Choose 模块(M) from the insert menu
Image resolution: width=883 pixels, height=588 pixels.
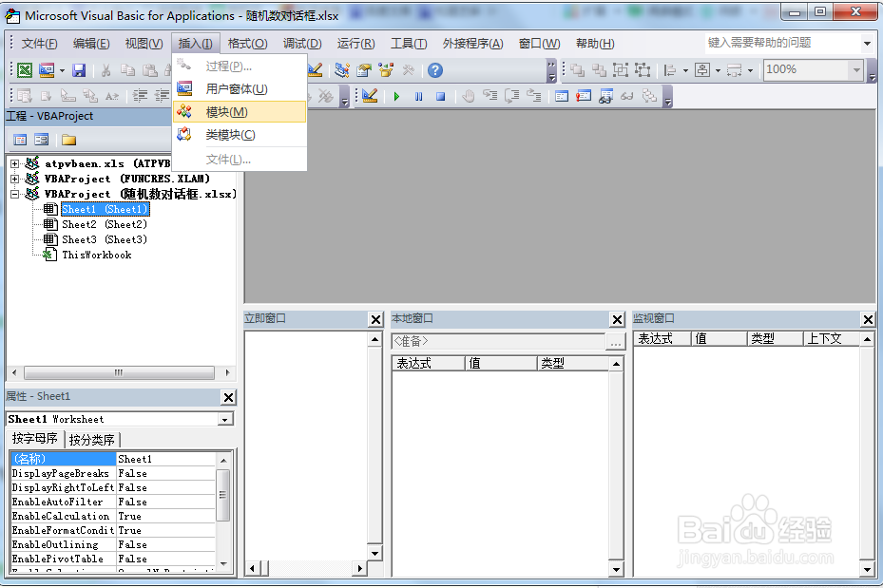240,112
